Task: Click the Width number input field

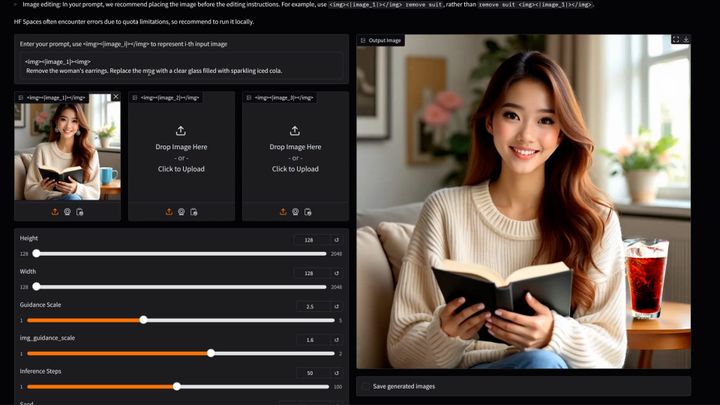Action: pos(312,273)
